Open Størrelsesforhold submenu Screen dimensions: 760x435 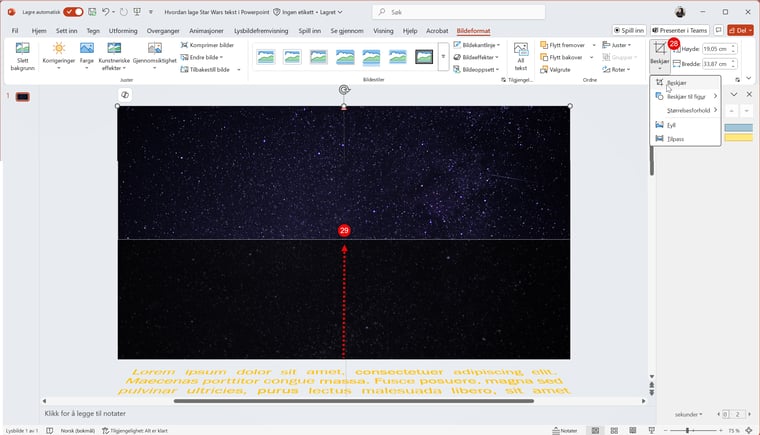coord(685,111)
